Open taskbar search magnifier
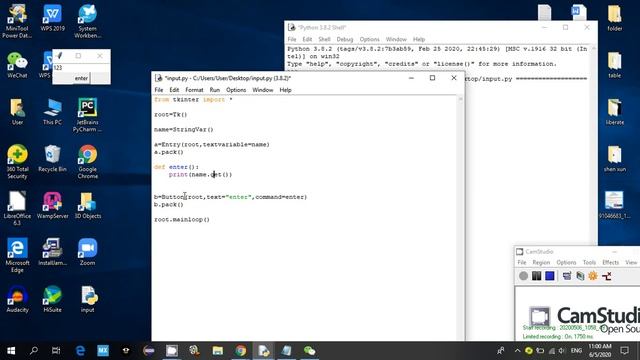640x360 pixels. [34, 351]
